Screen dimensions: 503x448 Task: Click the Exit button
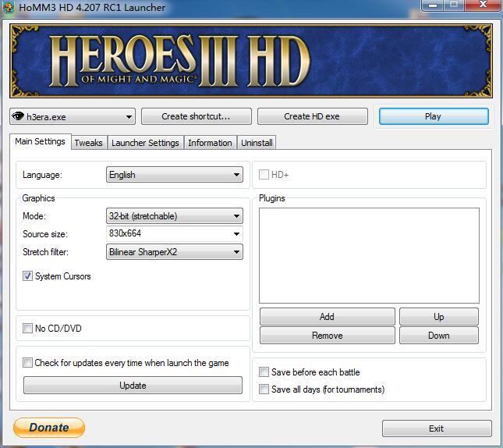click(x=437, y=428)
